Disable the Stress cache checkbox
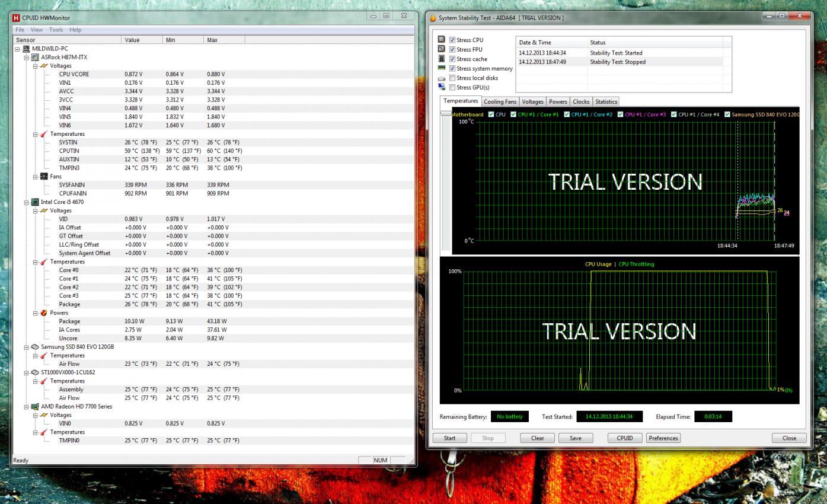Viewport: 827px width, 504px height. [452, 59]
